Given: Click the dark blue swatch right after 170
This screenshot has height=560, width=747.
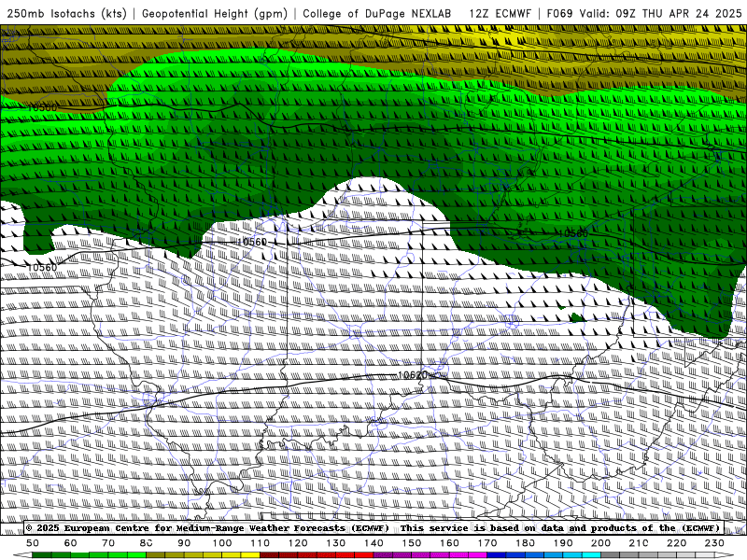Looking at the screenshot, I should point(497,555).
